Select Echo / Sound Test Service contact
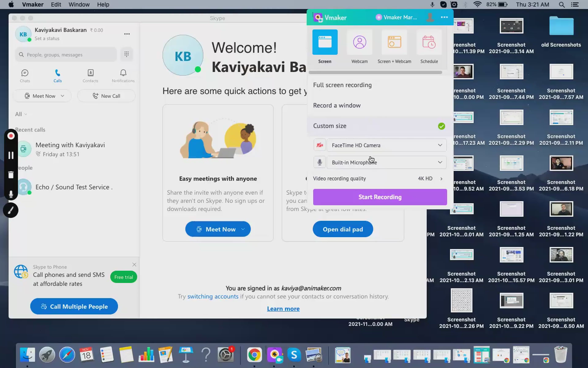 point(74,187)
